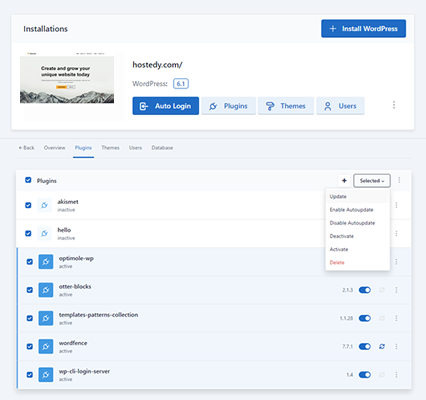Open the hello row three-dot menu
426x400 pixels.
coord(396,233)
